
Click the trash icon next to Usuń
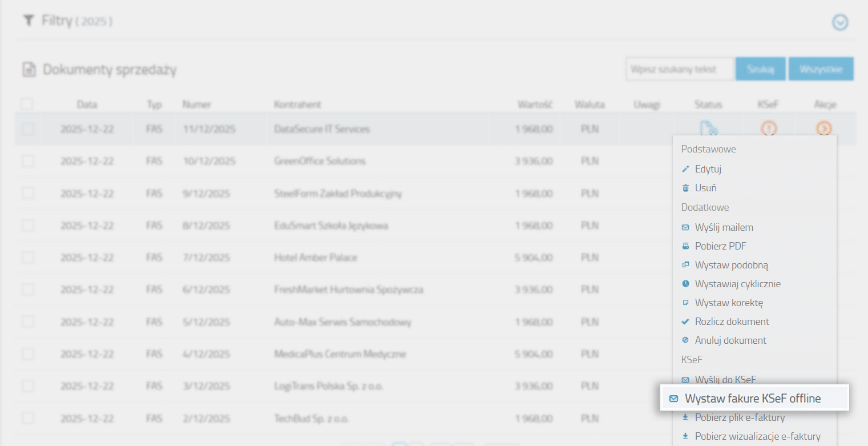(x=685, y=188)
